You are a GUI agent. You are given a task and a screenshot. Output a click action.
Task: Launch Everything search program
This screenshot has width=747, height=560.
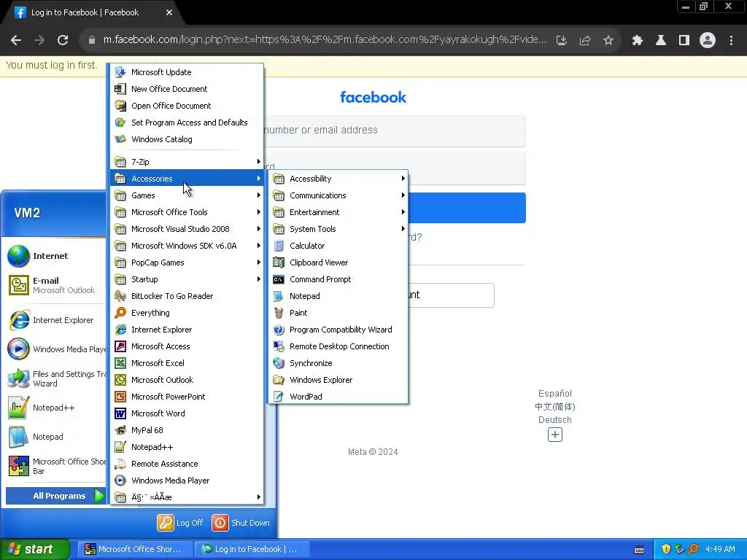[x=187, y=313]
